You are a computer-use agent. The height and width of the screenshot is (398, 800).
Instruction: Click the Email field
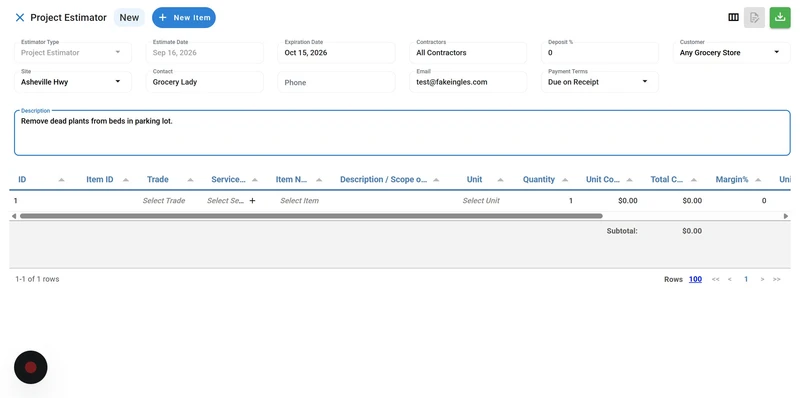coord(468,82)
